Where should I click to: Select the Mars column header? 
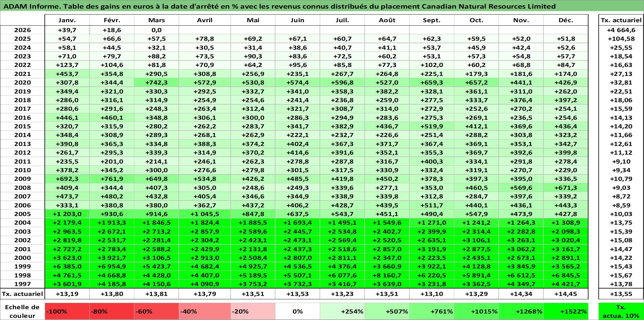pyautogui.click(x=157, y=20)
